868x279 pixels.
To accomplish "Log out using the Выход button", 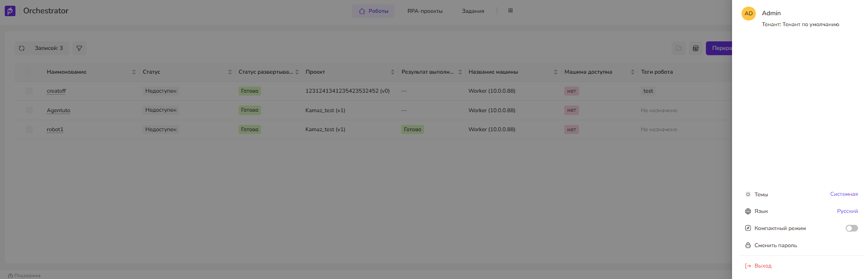I will click(762, 266).
